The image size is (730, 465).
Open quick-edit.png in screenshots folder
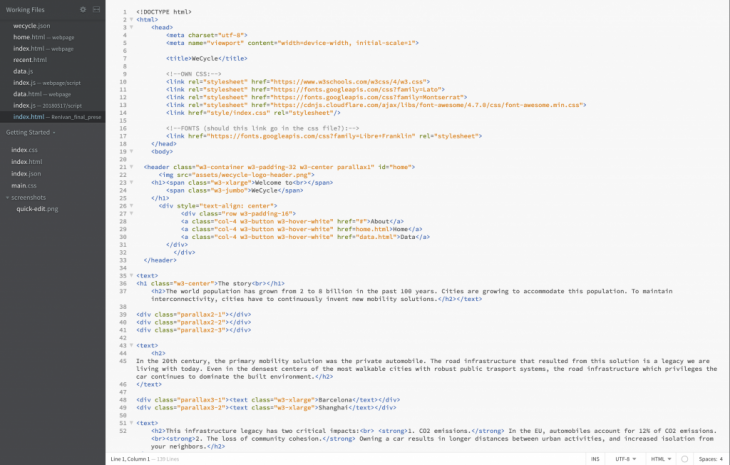click(x=37, y=209)
